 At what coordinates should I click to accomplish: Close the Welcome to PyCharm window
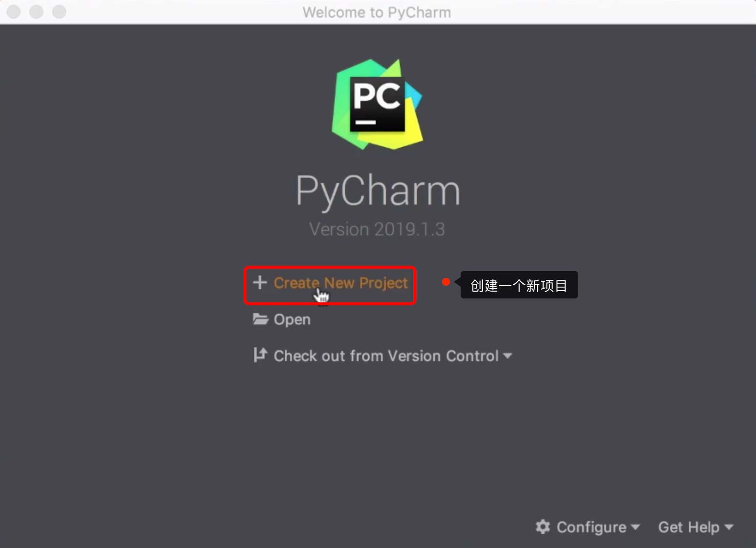point(14,11)
